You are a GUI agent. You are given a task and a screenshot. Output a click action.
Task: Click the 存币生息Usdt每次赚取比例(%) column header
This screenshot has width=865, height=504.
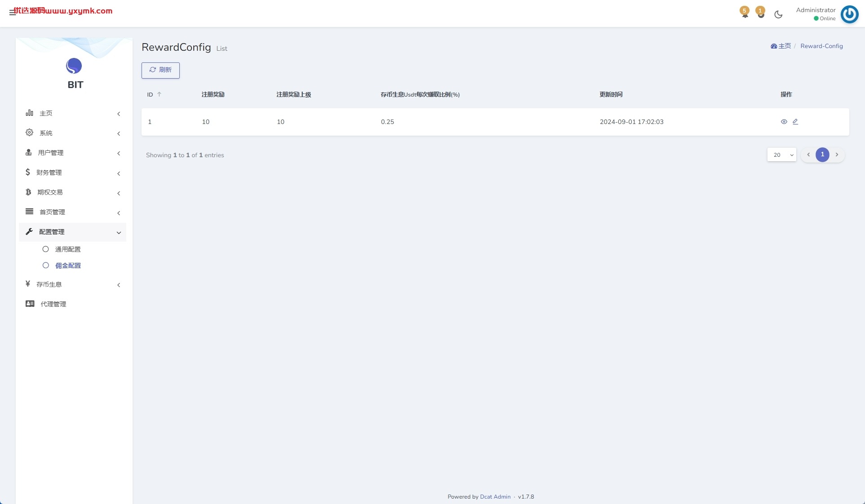420,94
